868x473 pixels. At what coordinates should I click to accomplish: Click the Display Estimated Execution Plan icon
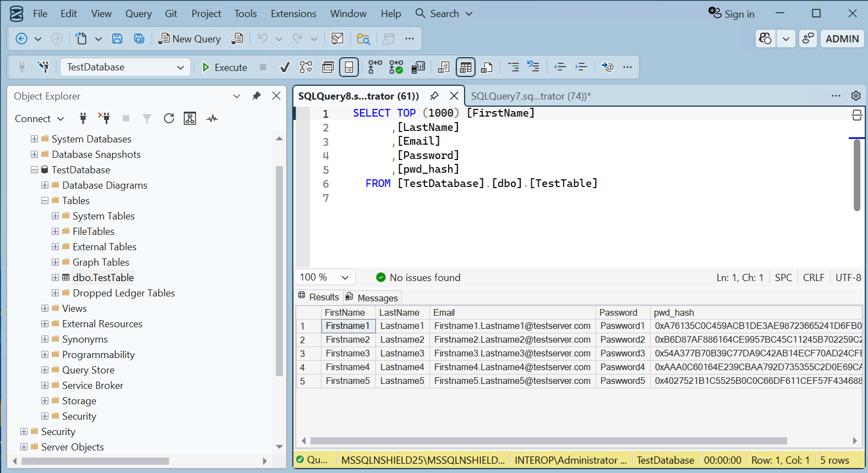[306, 67]
